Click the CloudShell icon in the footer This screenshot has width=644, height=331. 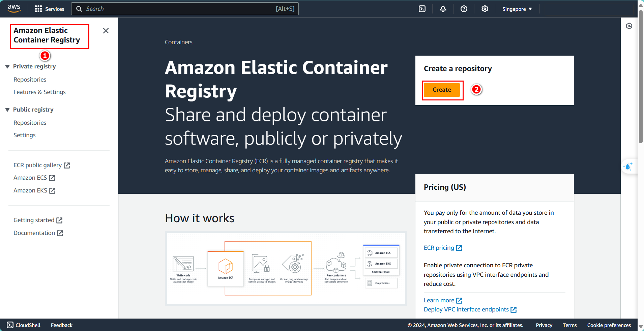click(x=10, y=325)
